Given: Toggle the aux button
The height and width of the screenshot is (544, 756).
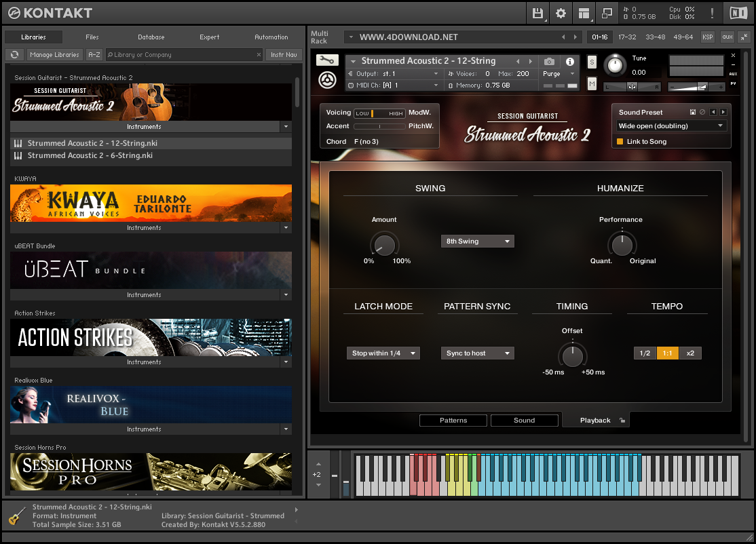Looking at the screenshot, I should pos(727,37).
